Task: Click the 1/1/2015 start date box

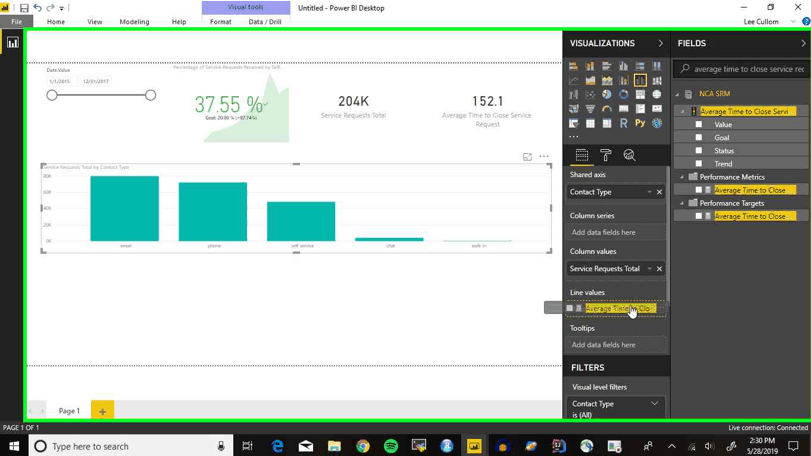Action: tap(60, 81)
